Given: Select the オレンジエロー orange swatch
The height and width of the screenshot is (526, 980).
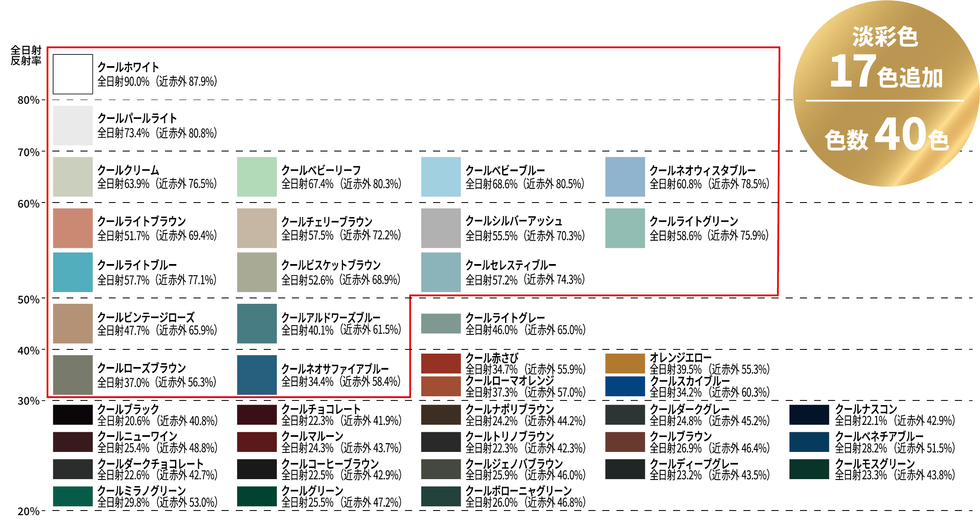Looking at the screenshot, I should coord(625,363).
